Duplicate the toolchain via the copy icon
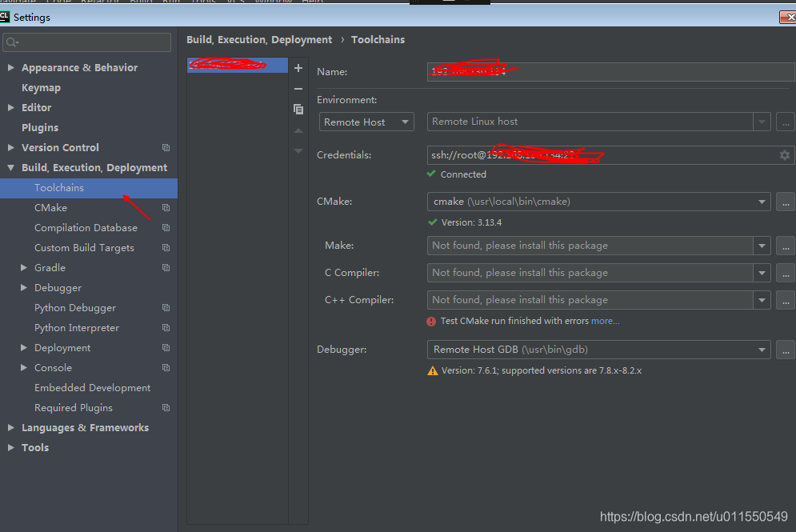The height and width of the screenshot is (532, 796). pyautogui.click(x=298, y=109)
